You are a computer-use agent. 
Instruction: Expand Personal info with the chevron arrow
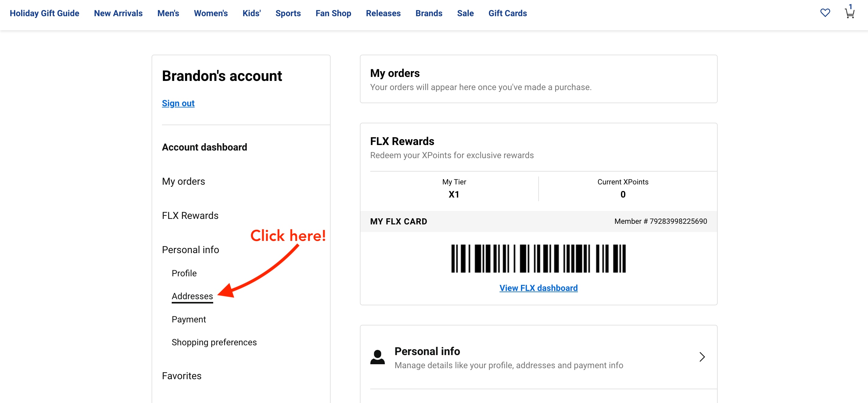pyautogui.click(x=702, y=357)
